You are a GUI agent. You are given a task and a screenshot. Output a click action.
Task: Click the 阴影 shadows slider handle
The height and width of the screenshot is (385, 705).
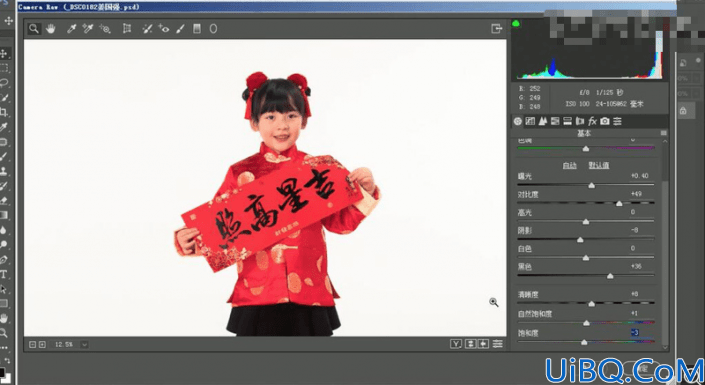click(580, 240)
